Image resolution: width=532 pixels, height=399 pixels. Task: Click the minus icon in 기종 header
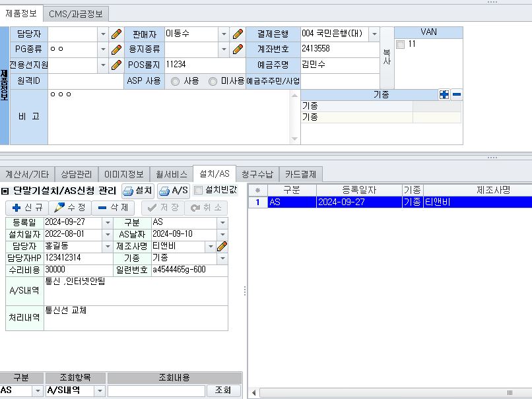click(456, 95)
